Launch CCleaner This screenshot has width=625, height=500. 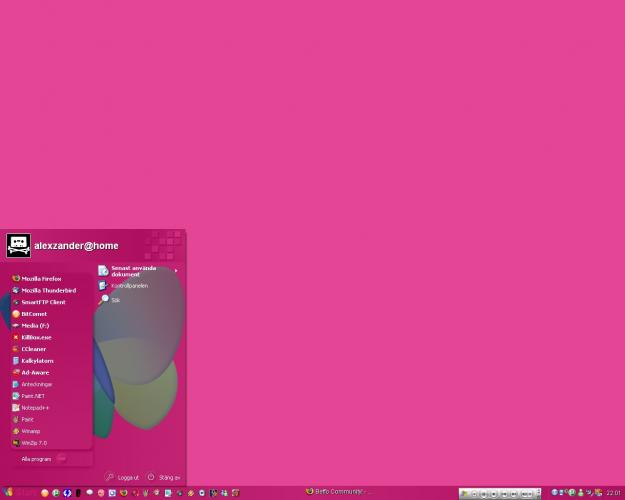33,349
